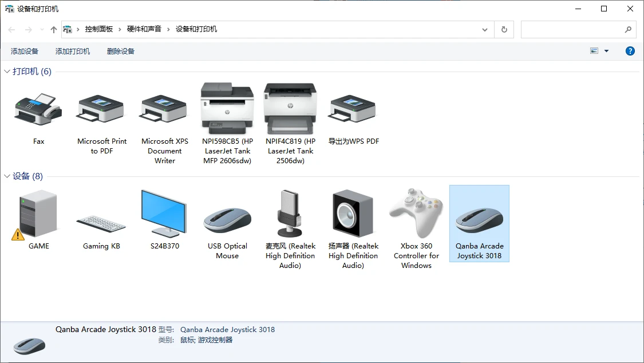Click 添加打印机 in the toolbar
This screenshot has width=644, height=363.
point(72,52)
